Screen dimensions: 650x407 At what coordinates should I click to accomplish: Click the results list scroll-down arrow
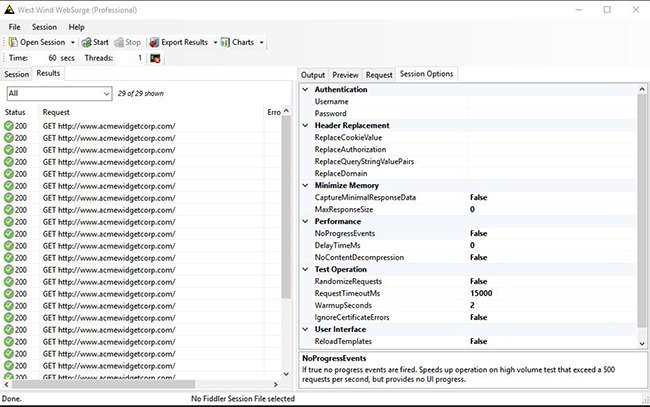286,374
